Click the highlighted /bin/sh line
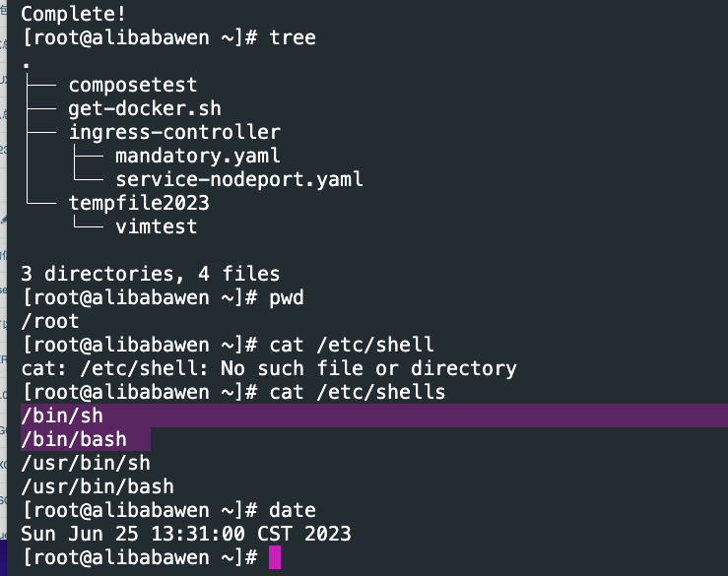 point(62,416)
